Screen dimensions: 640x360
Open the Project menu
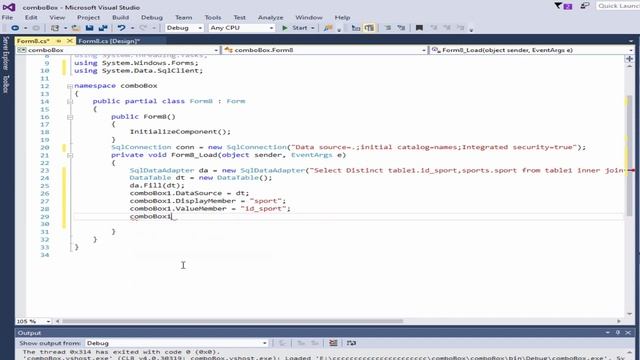88,18
